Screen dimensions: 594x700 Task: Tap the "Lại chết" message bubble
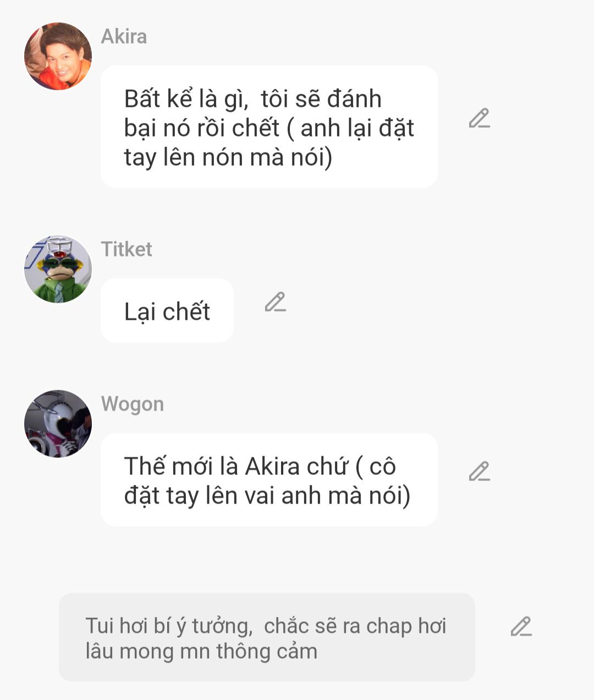167,310
